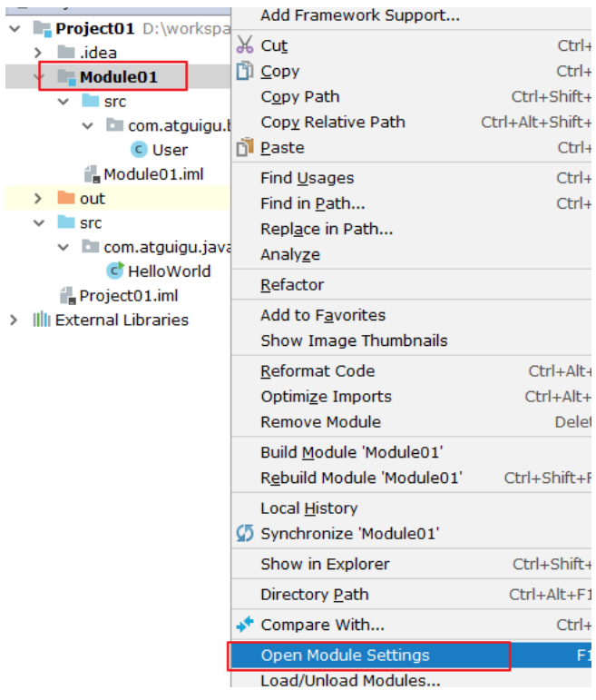Viewport: 596px width, 700px height.
Task: Collapse the src folder under Module01
Action: coord(64,102)
